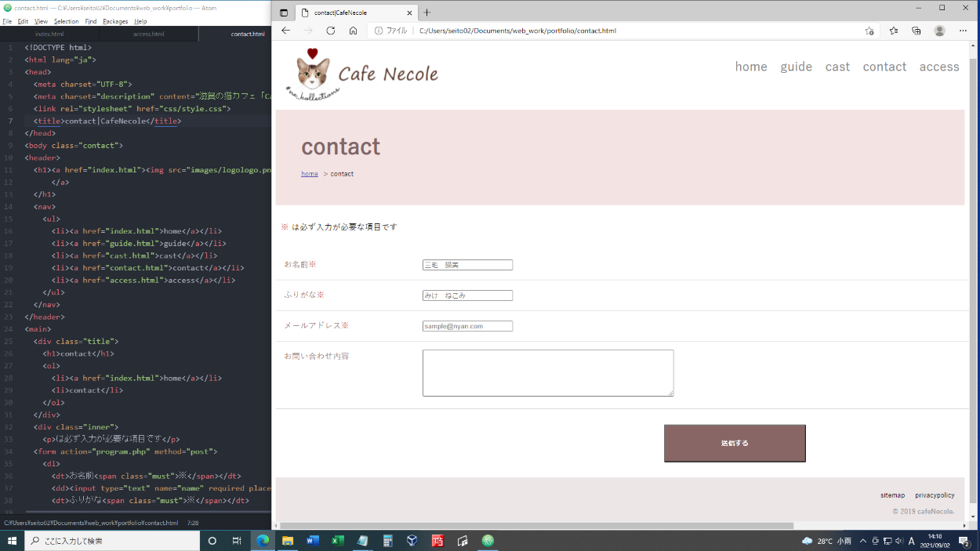Click the guide navigation link

coord(796,67)
